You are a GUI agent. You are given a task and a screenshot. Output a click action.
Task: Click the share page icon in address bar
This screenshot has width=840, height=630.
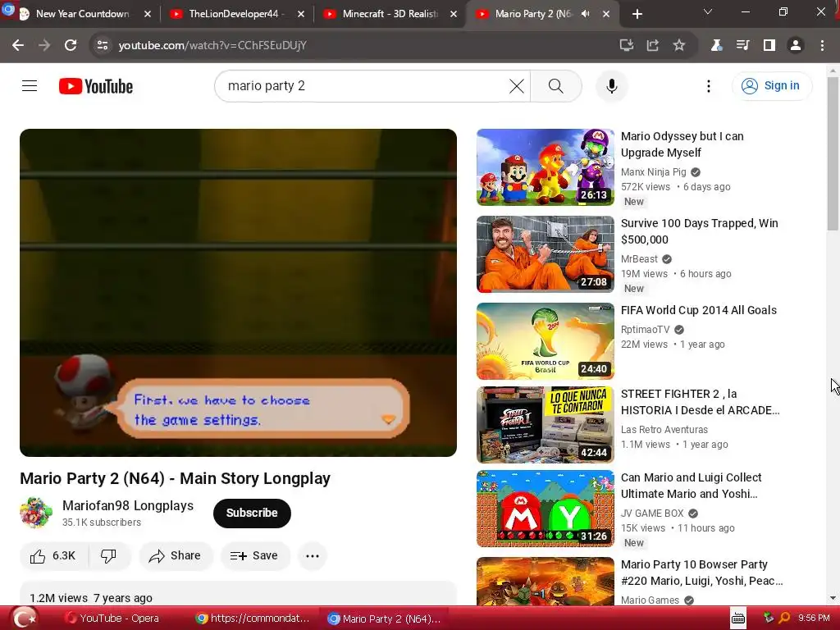point(652,46)
